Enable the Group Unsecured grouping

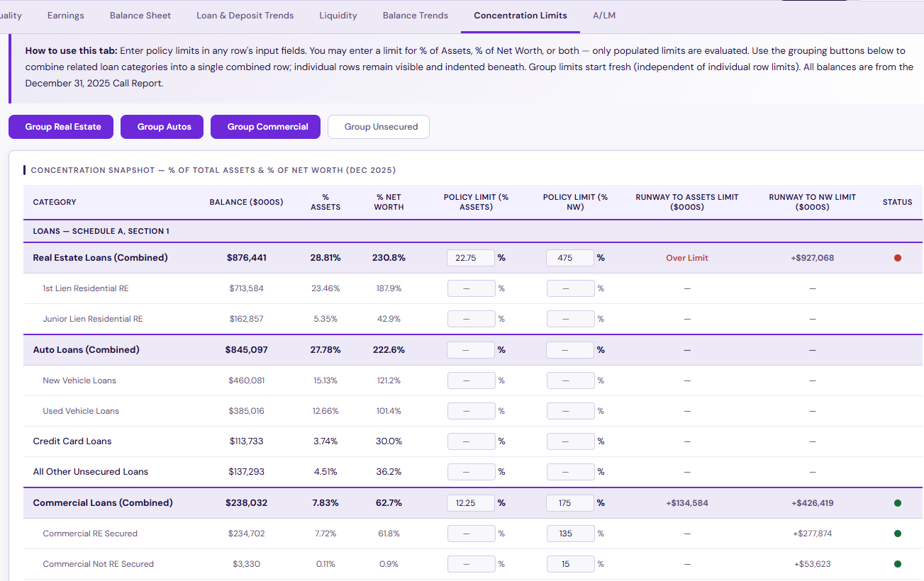pos(381,127)
